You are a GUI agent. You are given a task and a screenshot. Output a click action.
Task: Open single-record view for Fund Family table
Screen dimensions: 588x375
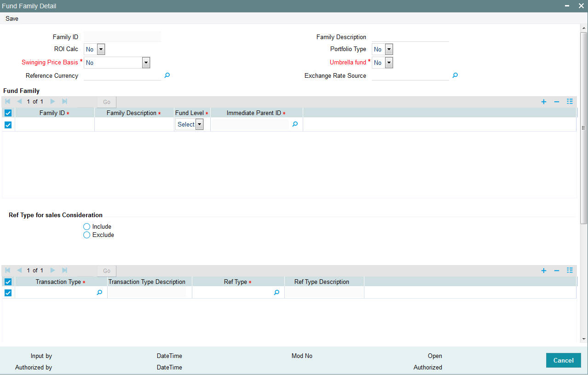570,102
